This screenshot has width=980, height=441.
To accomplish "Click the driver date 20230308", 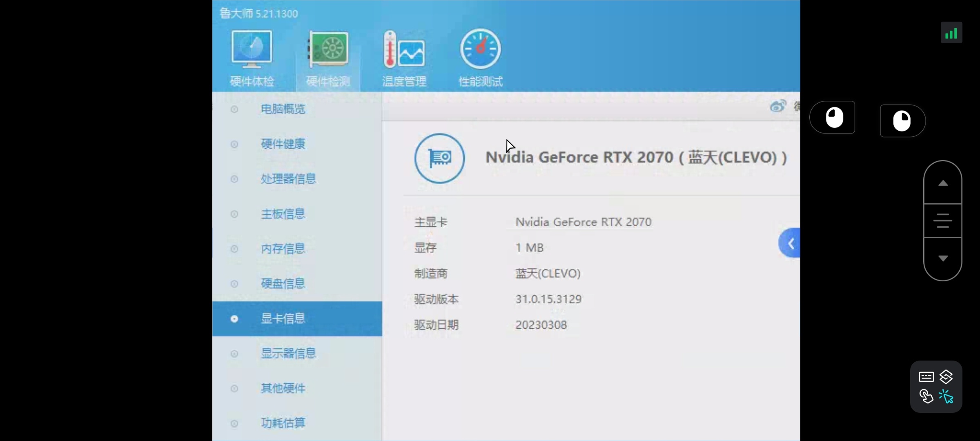I will click(541, 325).
